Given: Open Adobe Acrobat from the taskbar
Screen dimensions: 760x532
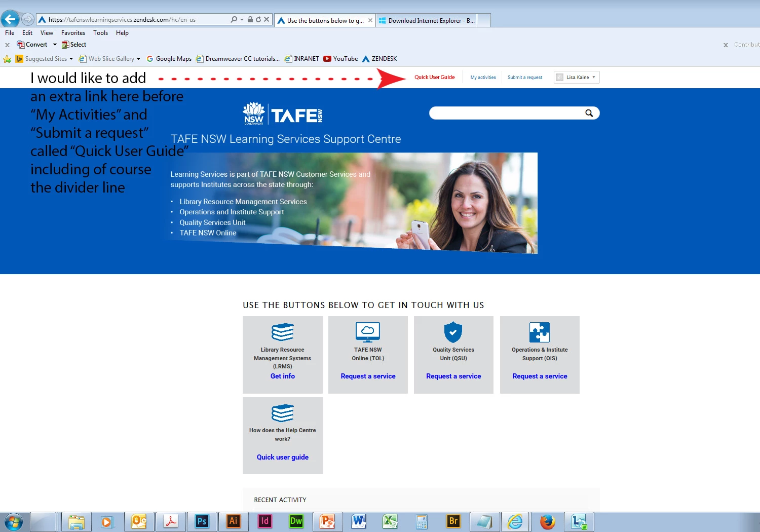Looking at the screenshot, I should coord(171,522).
